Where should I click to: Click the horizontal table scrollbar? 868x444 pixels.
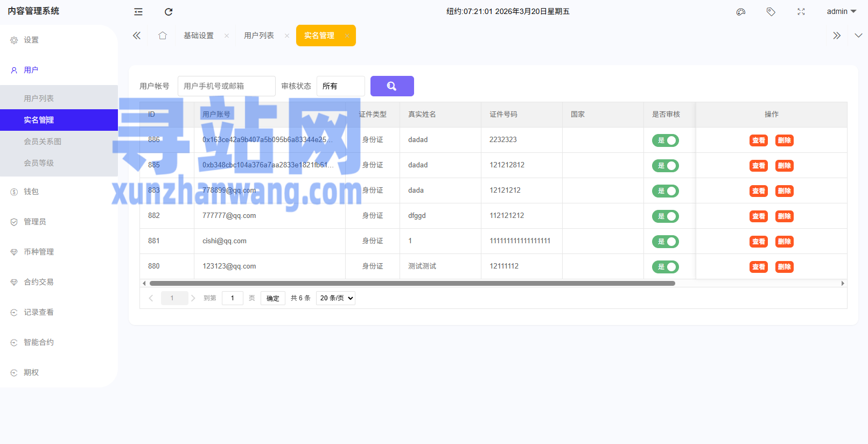[x=412, y=283]
